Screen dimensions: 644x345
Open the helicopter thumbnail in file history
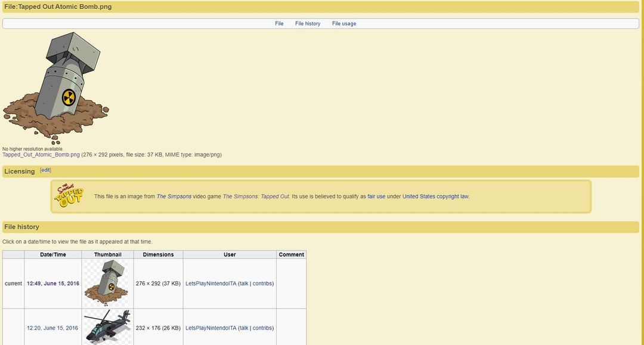[107, 326]
